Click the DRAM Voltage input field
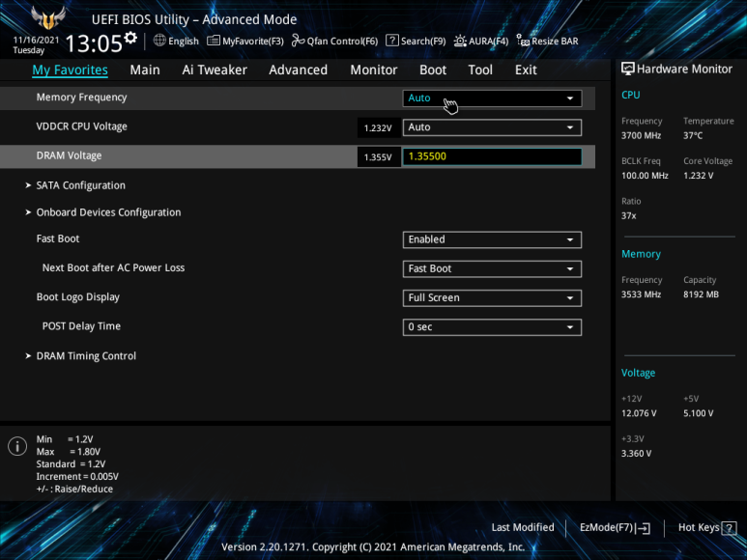Screen dimensions: 747x560 (492, 156)
